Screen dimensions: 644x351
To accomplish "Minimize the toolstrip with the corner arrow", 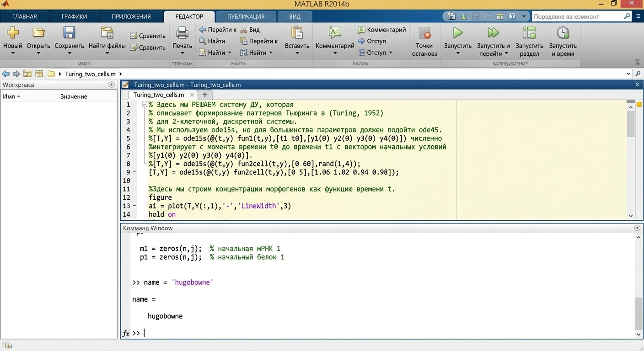I will point(638,62).
